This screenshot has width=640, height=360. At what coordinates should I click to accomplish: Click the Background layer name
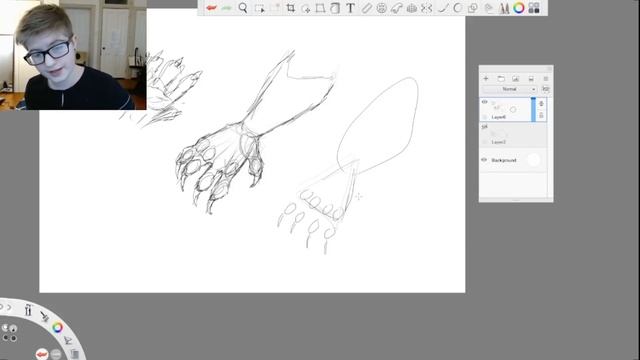[504, 160]
